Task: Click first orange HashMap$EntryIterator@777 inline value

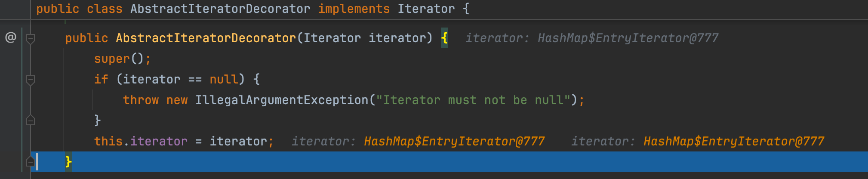Action: [x=454, y=141]
